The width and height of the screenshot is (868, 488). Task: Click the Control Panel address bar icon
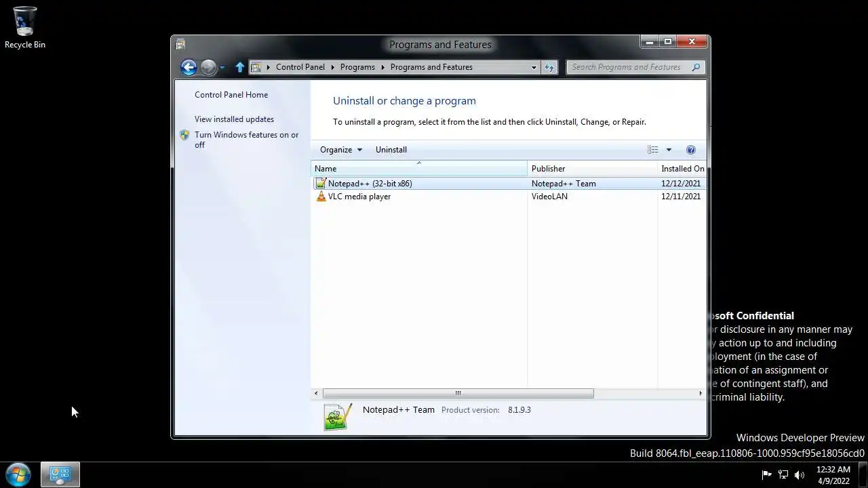256,67
